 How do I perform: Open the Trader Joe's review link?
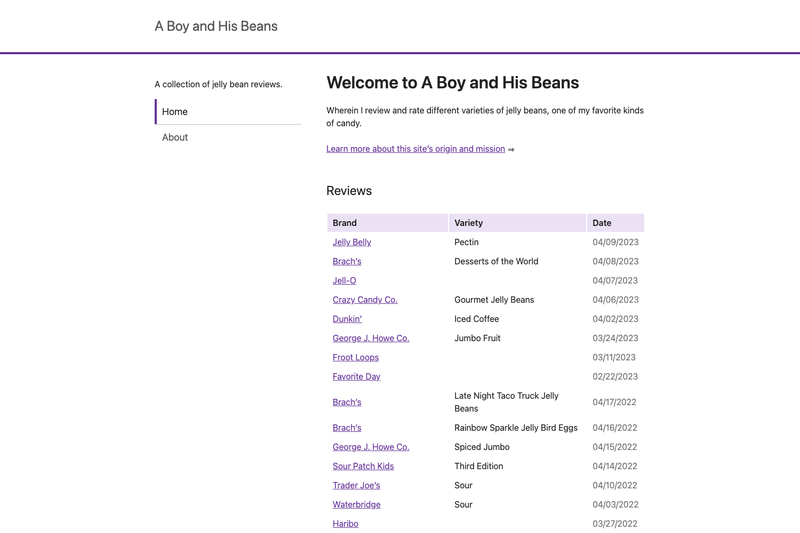coord(356,486)
